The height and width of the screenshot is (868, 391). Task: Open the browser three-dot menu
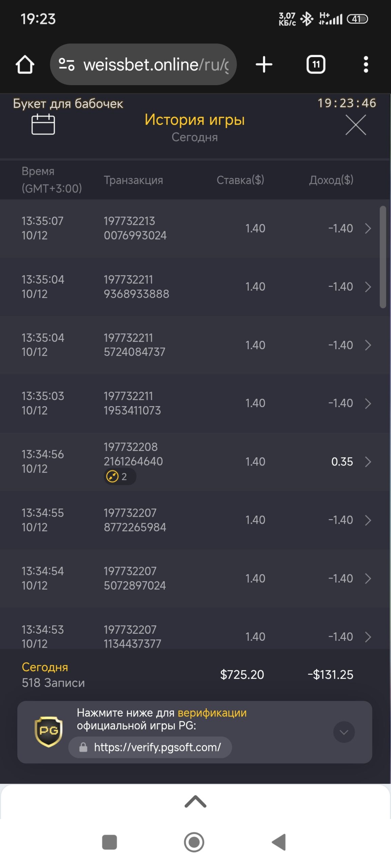tap(366, 64)
